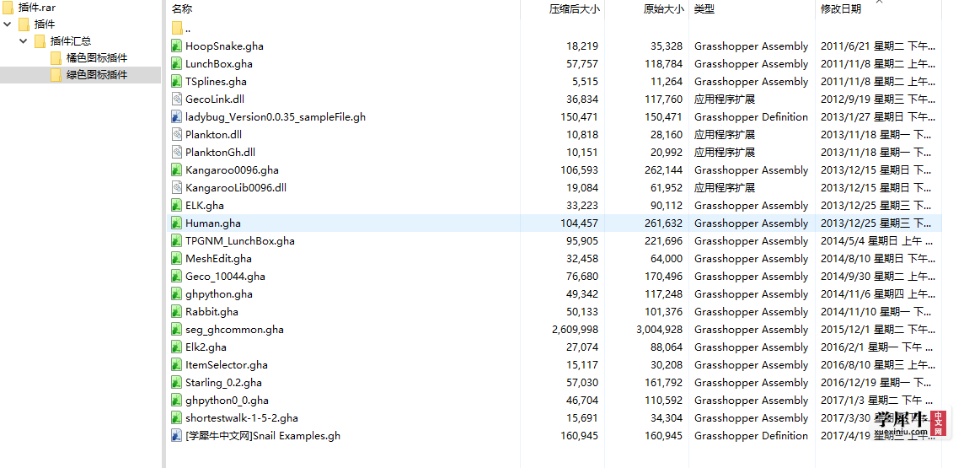Viewport: 980px width, 468px height.
Task: Click the GecoLink.dll file icon
Action: pos(177,99)
